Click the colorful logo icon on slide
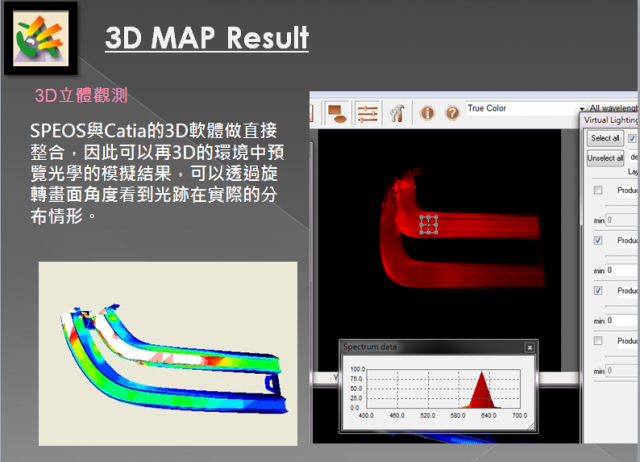The height and width of the screenshot is (462, 640). [x=41, y=39]
